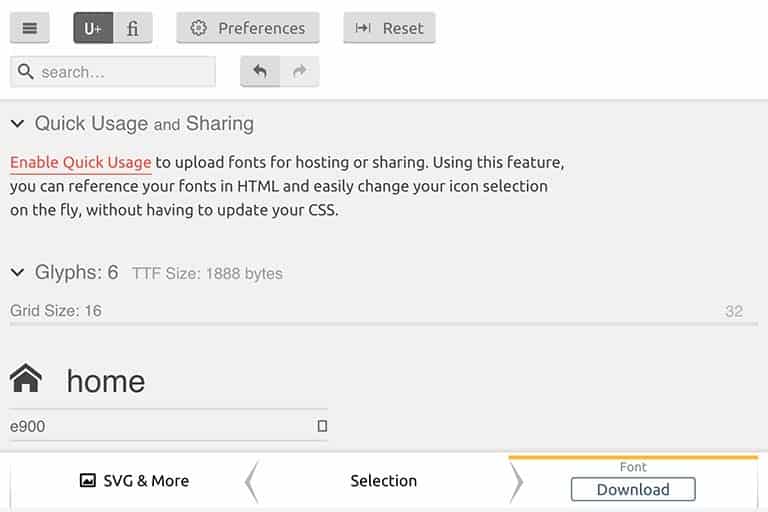Switch to the SVG & More tab

[134, 481]
